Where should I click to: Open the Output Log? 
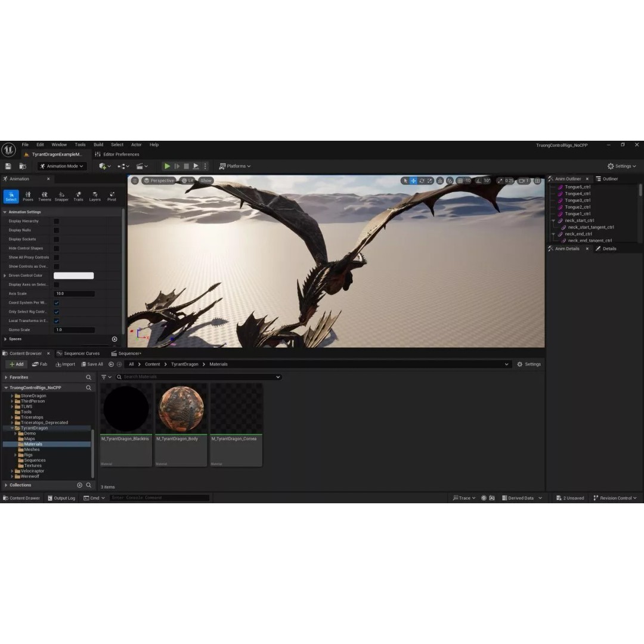pyautogui.click(x=61, y=498)
